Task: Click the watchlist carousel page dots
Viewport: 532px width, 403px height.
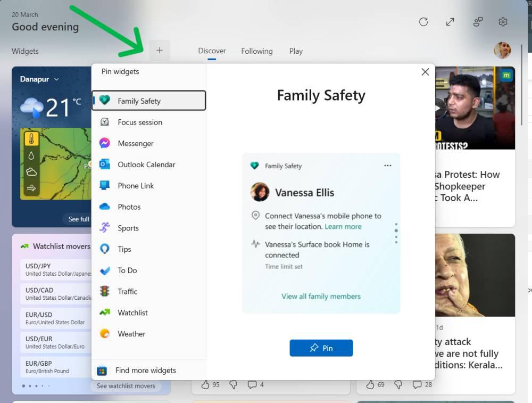Action: coord(36,386)
